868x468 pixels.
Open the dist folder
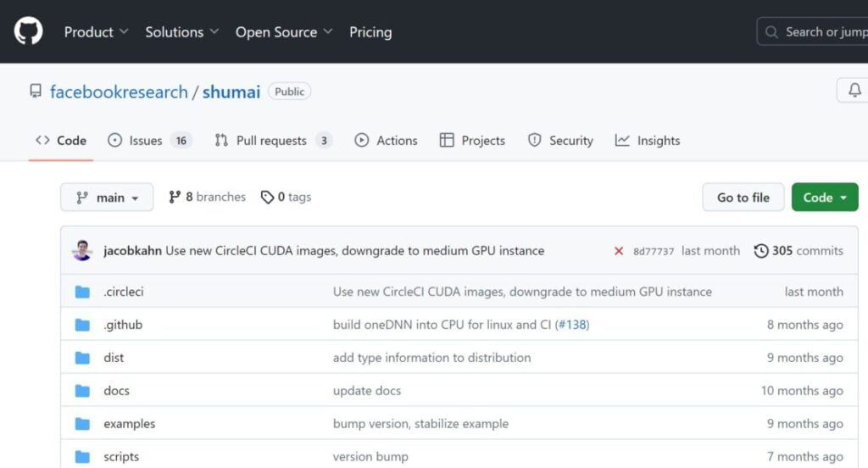(x=114, y=358)
